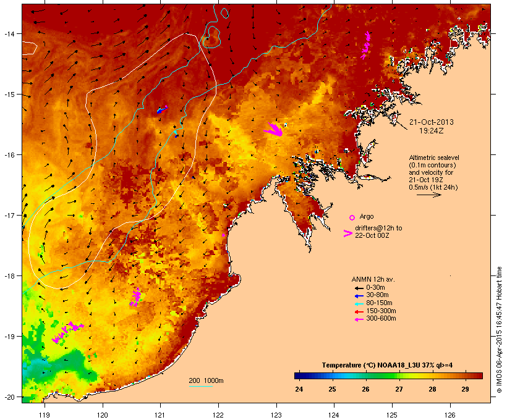Select the magenta 300-600m ANMN legend arrow
The width and height of the screenshot is (507, 420).
point(359,319)
